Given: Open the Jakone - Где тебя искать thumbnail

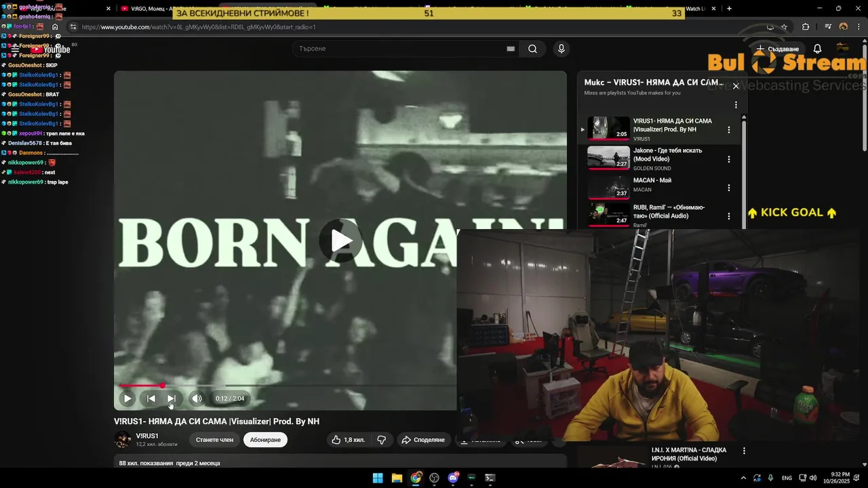Looking at the screenshot, I should [x=608, y=157].
